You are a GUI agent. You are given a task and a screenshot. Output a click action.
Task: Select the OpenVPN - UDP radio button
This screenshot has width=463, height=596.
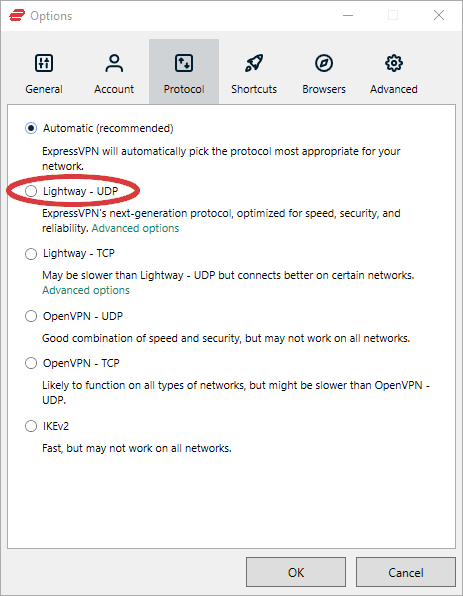[x=31, y=316]
